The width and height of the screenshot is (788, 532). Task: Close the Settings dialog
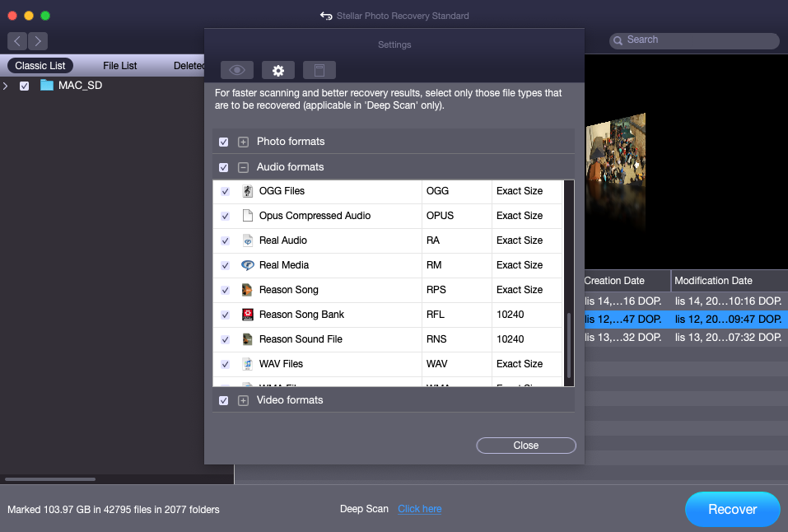pos(525,445)
